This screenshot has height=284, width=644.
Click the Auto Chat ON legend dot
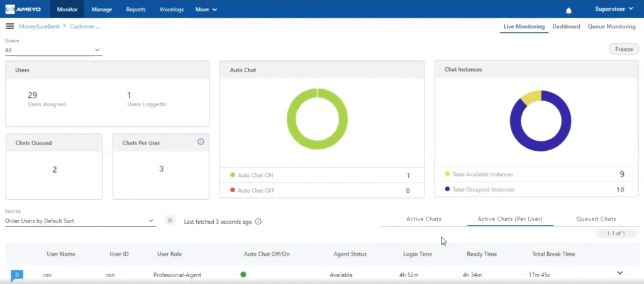233,175
